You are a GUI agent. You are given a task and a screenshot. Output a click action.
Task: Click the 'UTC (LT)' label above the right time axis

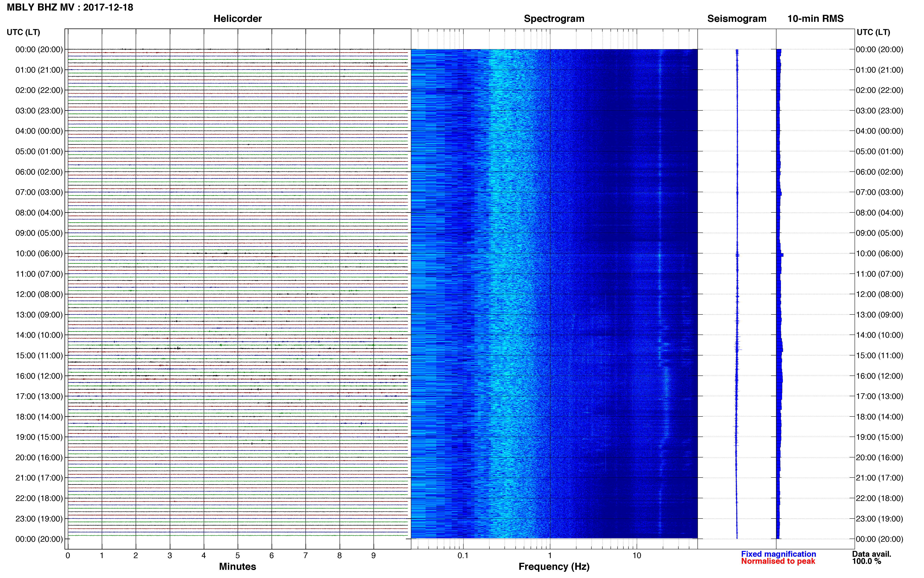(873, 32)
